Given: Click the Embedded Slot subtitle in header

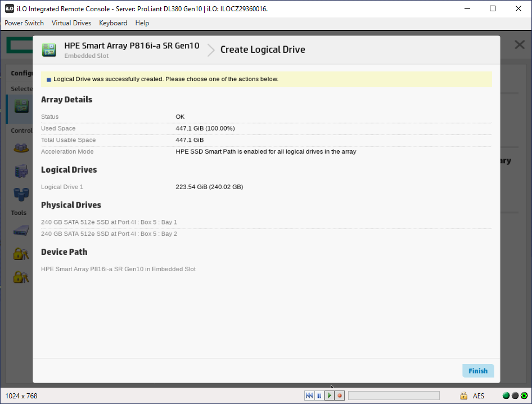Looking at the screenshot, I should tap(87, 56).
